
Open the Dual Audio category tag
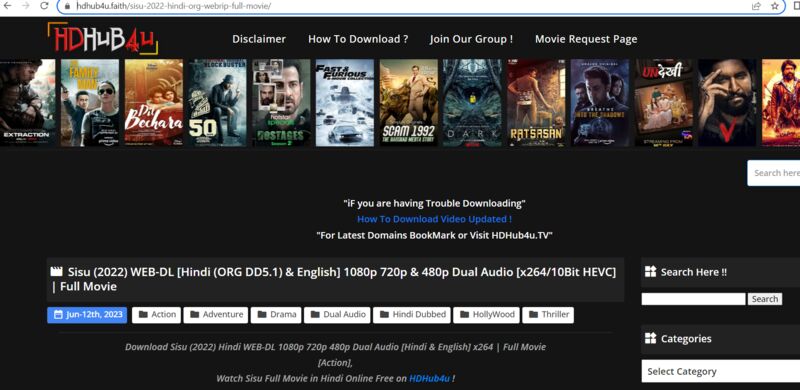337,314
